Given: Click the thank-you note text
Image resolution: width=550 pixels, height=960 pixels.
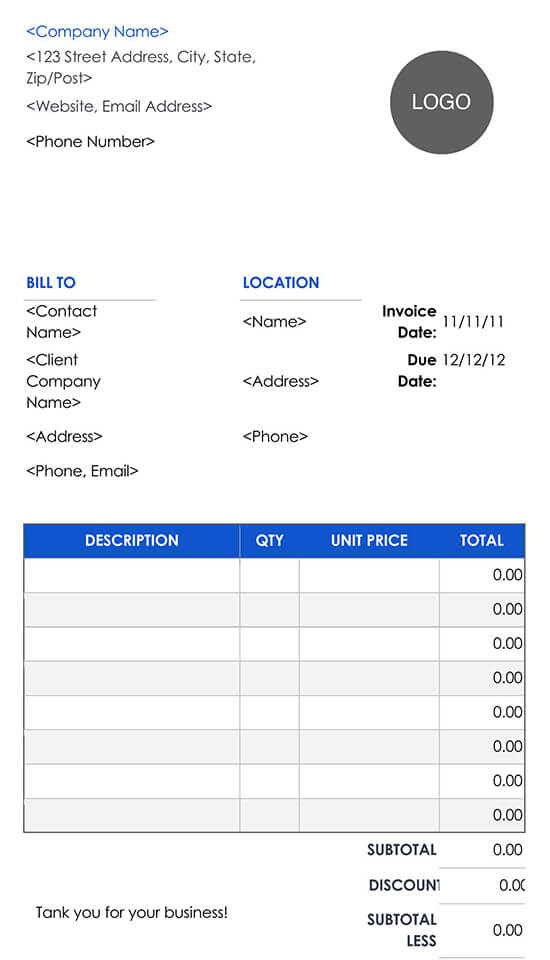Looking at the screenshot, I should [x=132, y=913].
